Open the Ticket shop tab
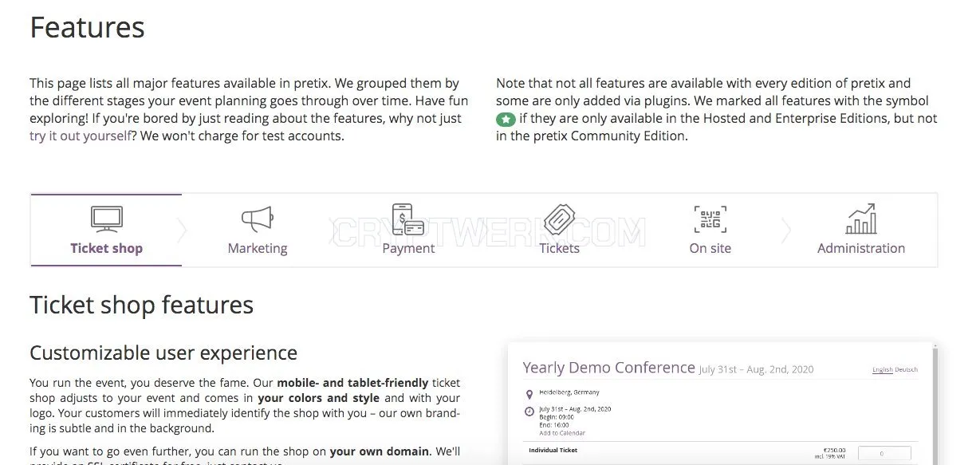Screen dimensions: 980x465 click(x=106, y=230)
